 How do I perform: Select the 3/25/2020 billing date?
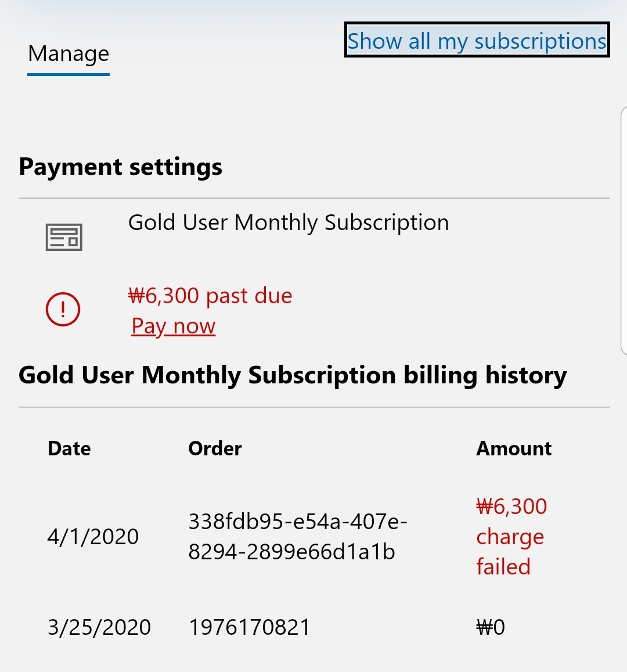[x=99, y=627]
